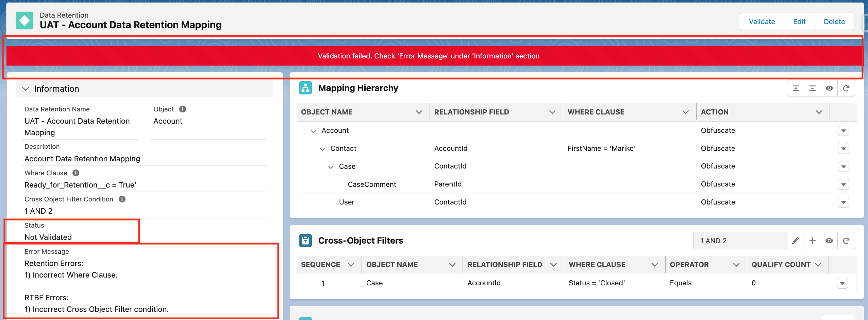Click the info icon next to Object
The width and height of the screenshot is (868, 320).
click(183, 109)
